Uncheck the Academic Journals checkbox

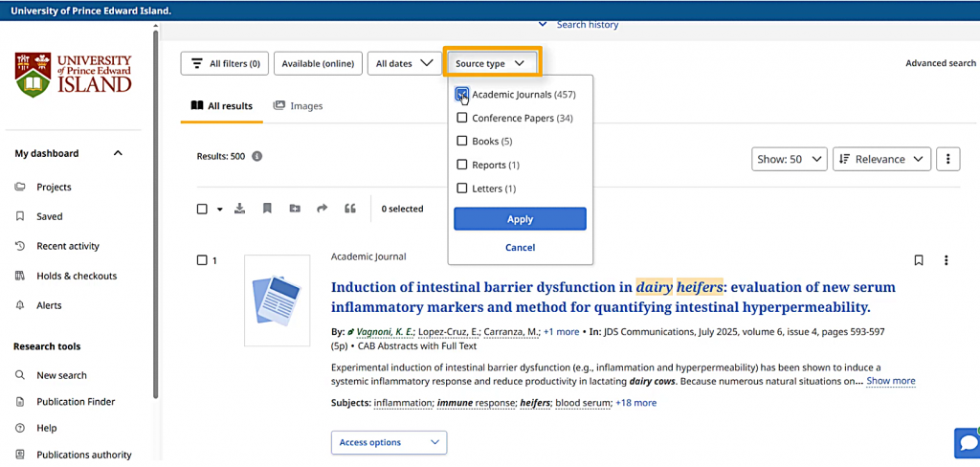pyautogui.click(x=462, y=95)
